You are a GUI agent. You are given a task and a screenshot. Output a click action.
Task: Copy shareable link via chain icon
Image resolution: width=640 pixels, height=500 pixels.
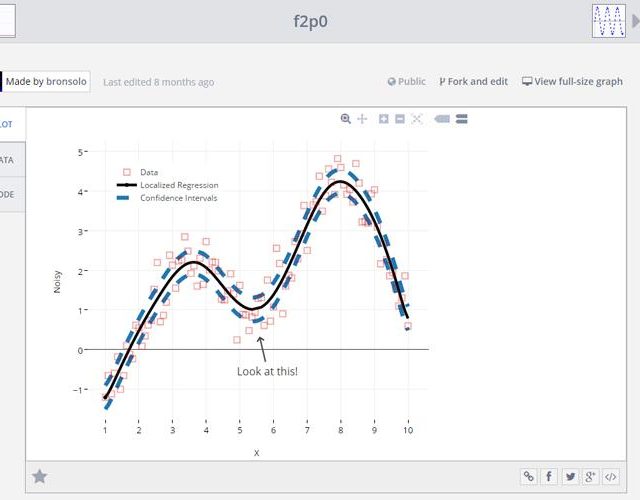point(529,476)
